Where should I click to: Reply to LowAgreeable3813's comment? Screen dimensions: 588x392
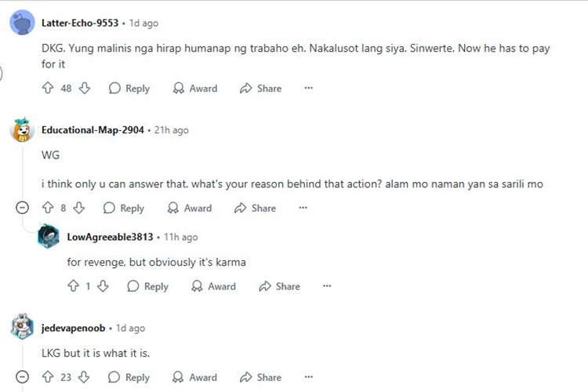pyautogui.click(x=148, y=286)
